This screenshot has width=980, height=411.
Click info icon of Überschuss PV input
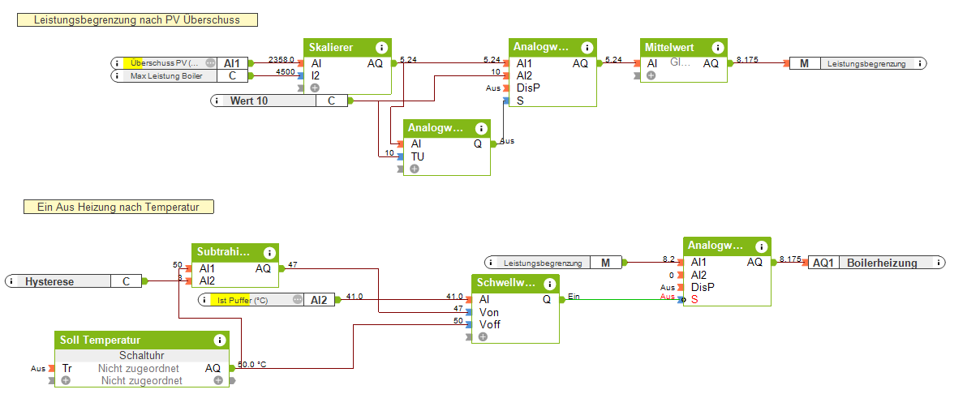118,62
